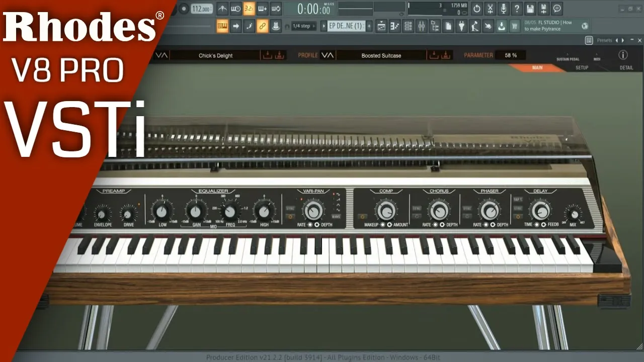644x362 pixels.
Task: Click the Vari-Pan WAVE button
Action: click(x=336, y=217)
